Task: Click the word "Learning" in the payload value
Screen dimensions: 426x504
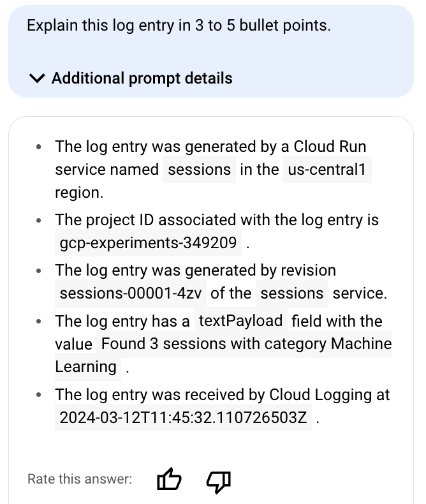Action: [x=86, y=367]
